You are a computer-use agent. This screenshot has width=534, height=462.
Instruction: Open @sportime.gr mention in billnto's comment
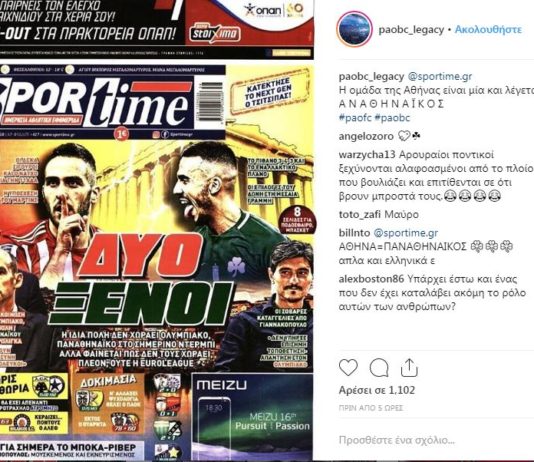[x=406, y=233]
